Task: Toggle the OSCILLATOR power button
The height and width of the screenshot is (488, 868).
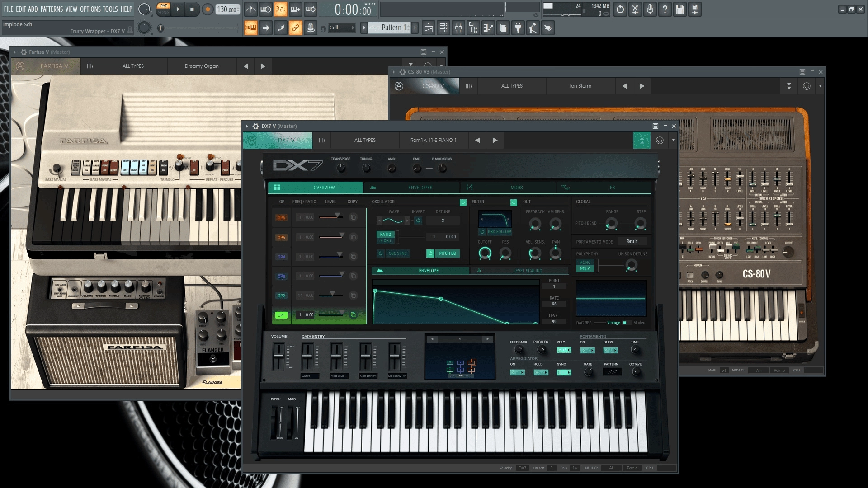Action: click(x=463, y=202)
